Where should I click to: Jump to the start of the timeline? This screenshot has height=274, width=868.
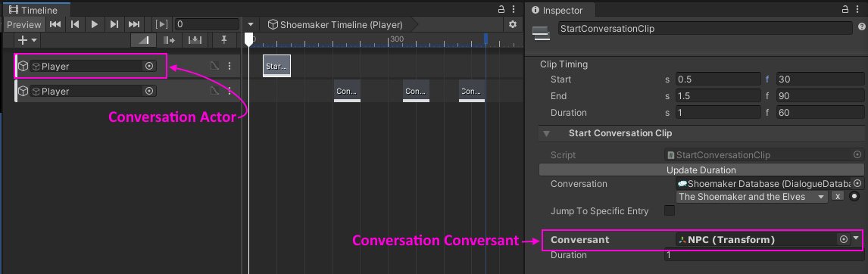[55, 24]
